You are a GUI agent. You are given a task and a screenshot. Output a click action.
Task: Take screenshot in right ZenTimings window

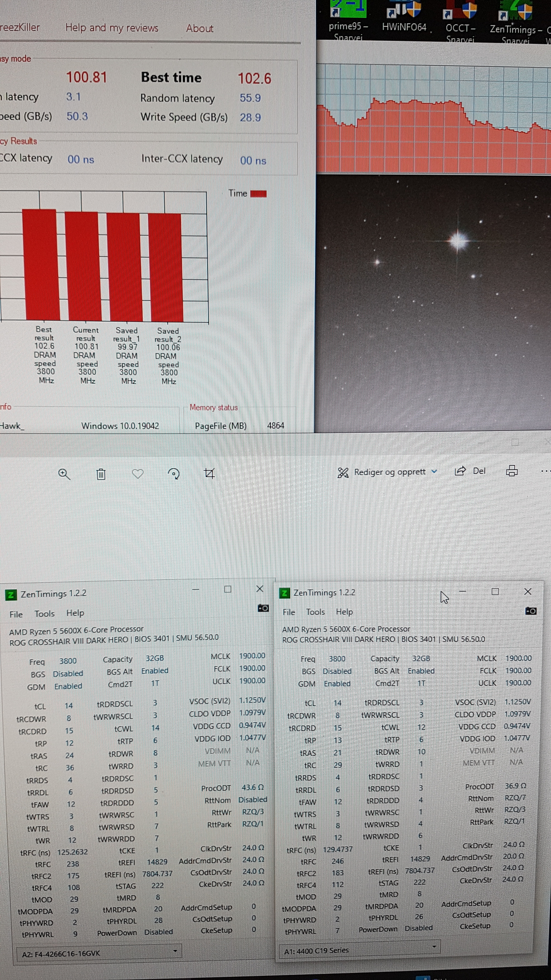tap(531, 611)
